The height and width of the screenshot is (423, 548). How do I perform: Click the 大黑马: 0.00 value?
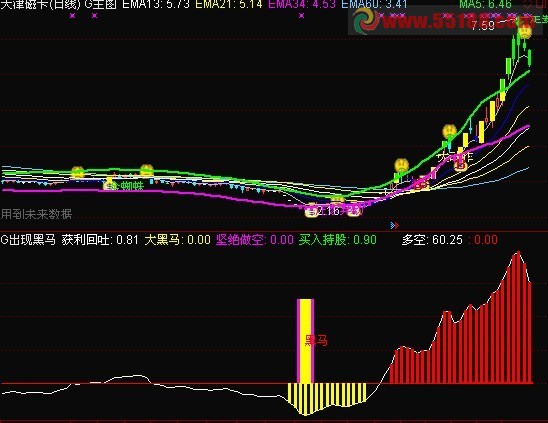178,240
